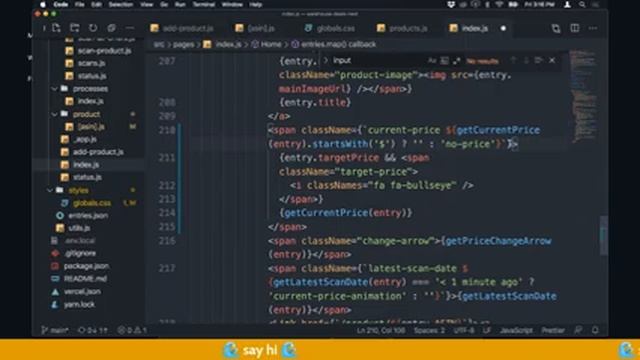Close the find widget
This screenshot has width=640, height=360.
(x=552, y=60)
